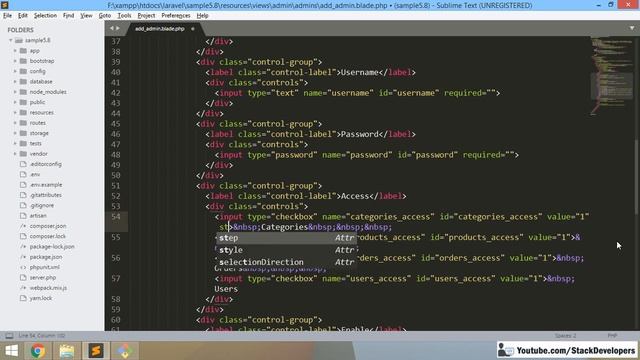The height and width of the screenshot is (360, 640).
Task: Toggle side bar icon in status bar
Action: click(9, 336)
